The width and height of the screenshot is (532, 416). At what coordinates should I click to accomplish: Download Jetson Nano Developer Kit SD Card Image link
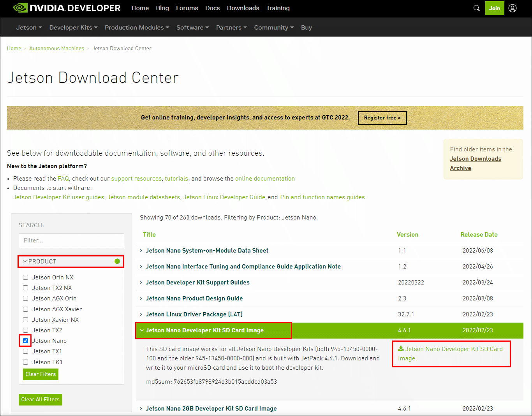450,354
